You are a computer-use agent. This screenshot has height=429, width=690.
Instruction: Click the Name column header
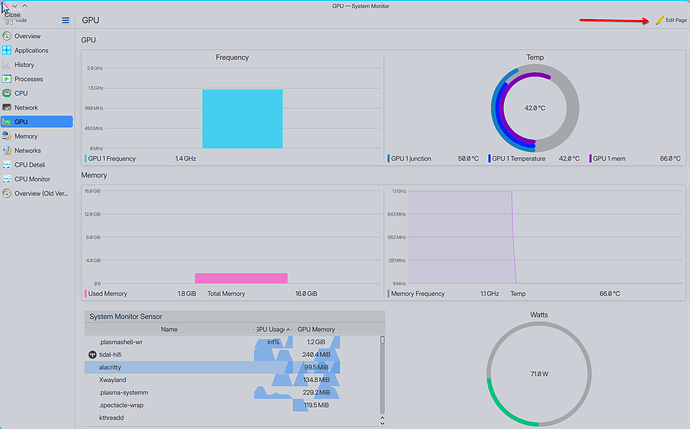[169, 329]
